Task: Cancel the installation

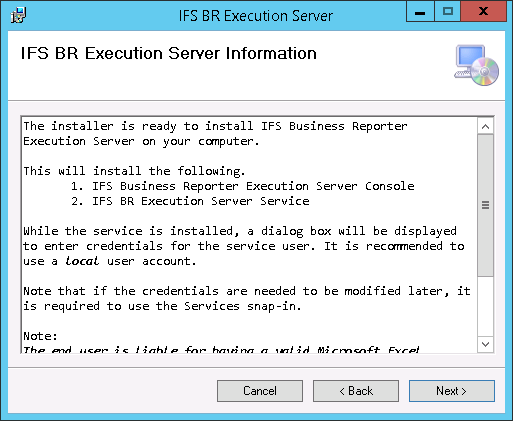Action: [260, 391]
